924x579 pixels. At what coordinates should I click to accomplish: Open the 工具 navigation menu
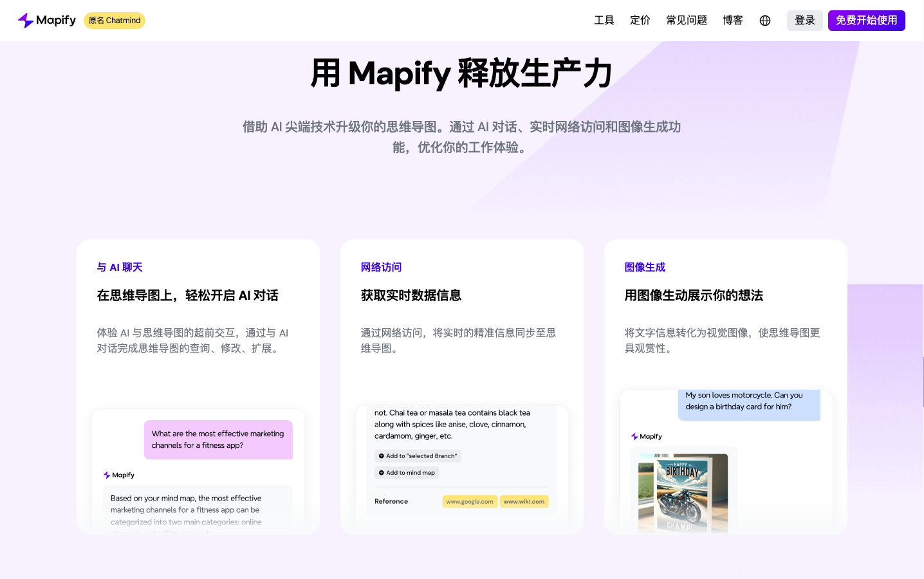tap(604, 20)
